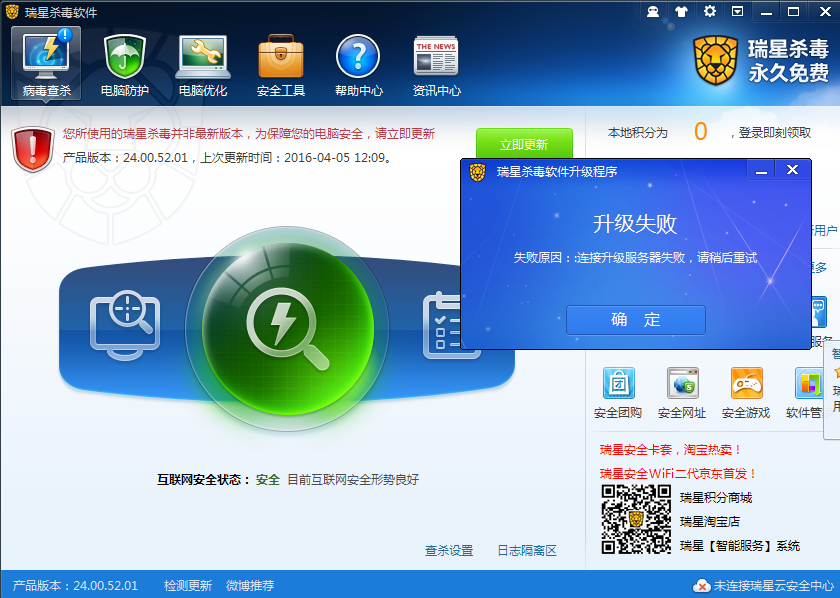Screen dimensions: 840x598
Task: Open settings gear icon in title bar
Action: click(x=710, y=11)
